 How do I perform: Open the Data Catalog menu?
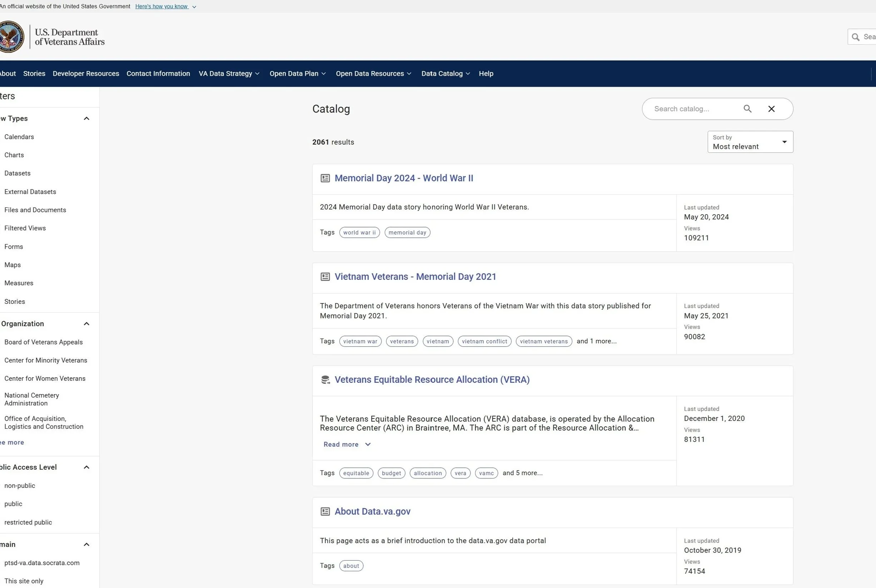tap(445, 74)
